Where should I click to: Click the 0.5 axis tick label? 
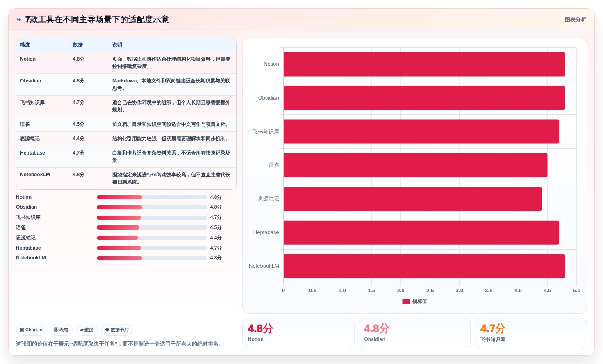click(313, 291)
